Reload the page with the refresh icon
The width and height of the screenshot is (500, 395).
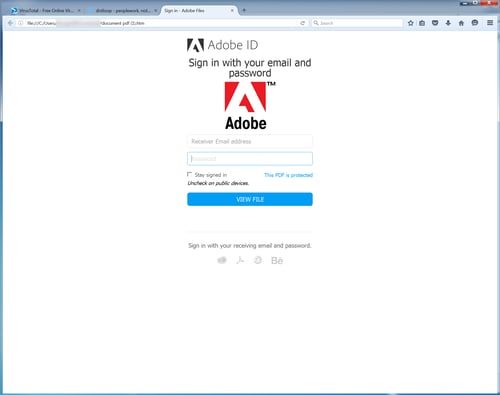point(303,23)
